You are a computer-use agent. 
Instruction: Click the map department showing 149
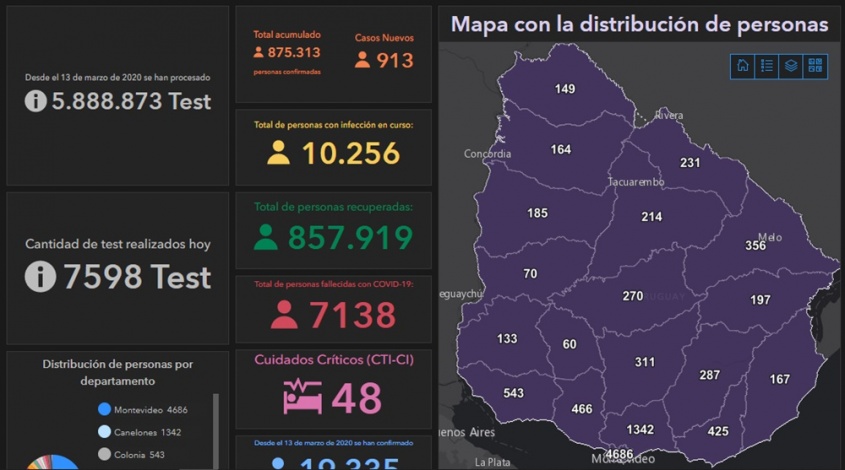click(565, 89)
